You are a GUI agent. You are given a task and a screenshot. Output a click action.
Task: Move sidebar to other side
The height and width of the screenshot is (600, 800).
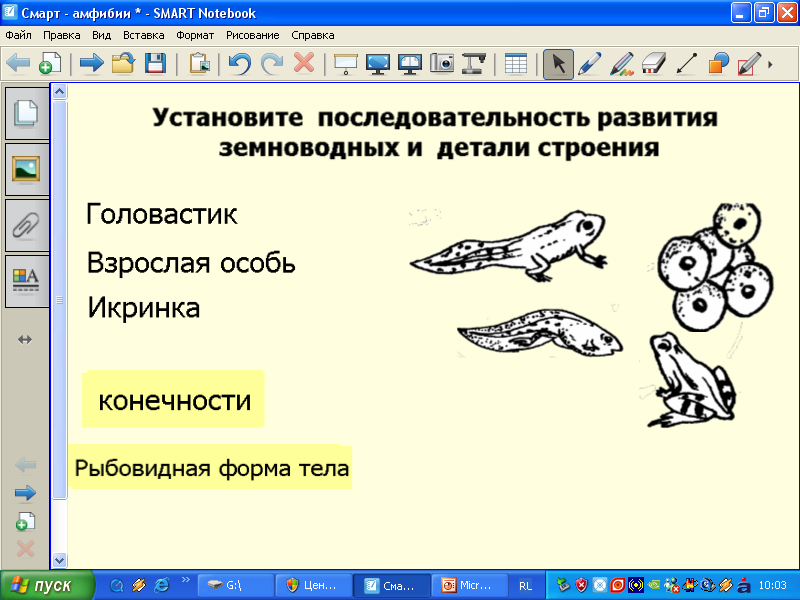[25, 339]
